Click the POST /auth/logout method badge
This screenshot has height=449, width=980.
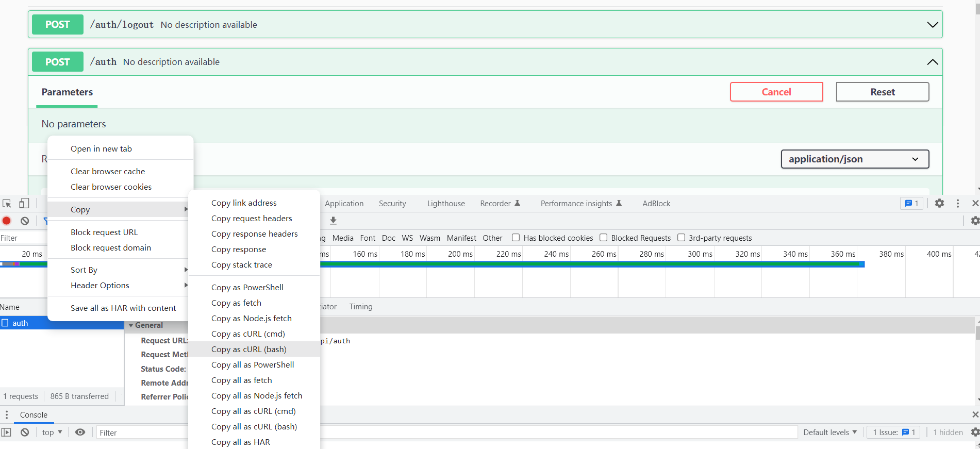58,25
